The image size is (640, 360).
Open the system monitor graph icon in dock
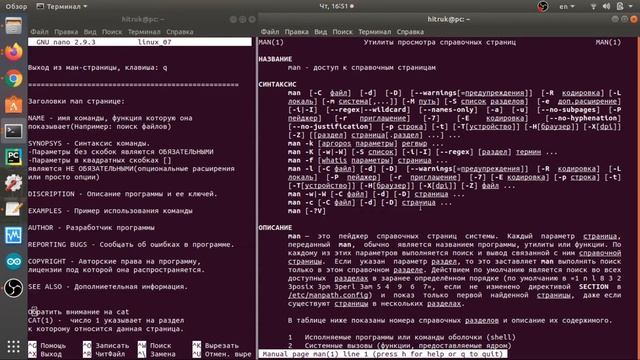click(x=13, y=236)
